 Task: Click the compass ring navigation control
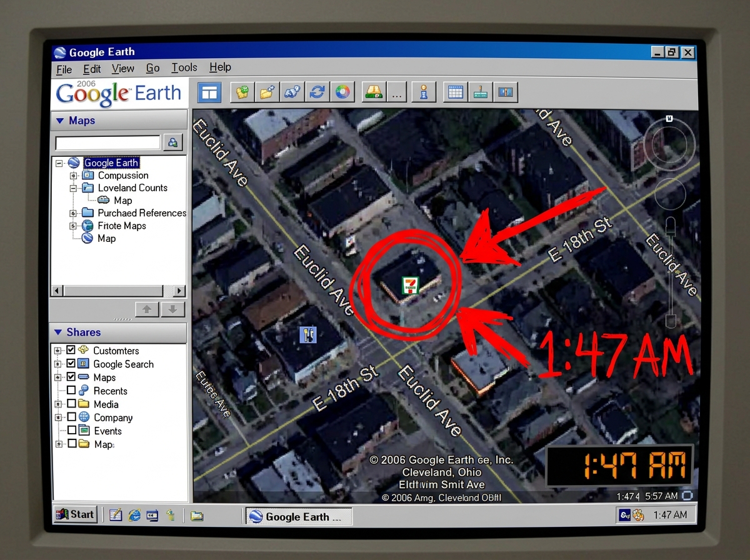[x=670, y=145]
